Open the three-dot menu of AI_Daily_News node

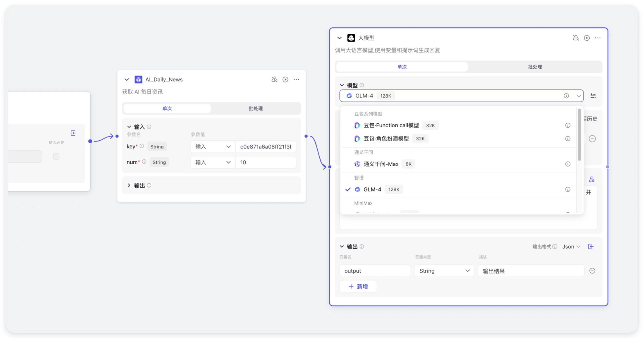point(296,80)
